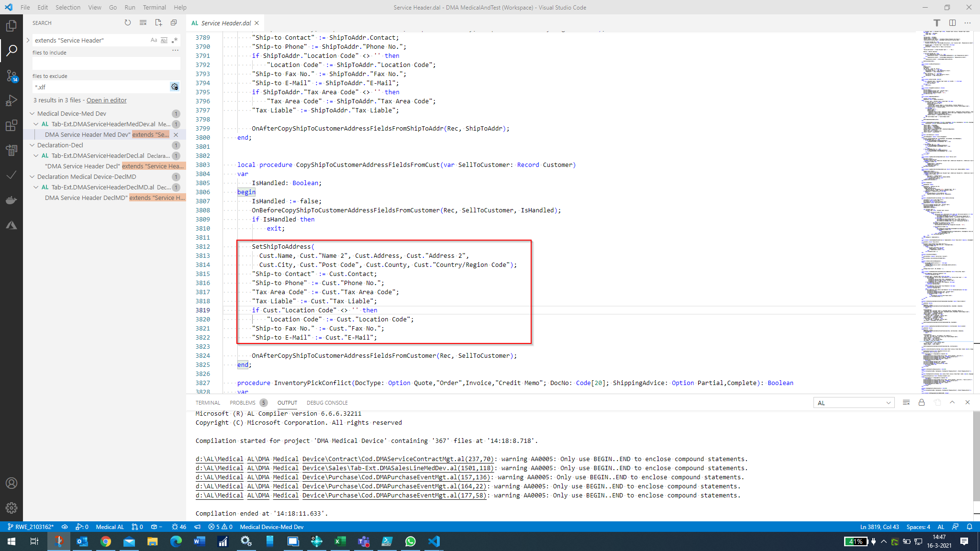
Task: Clear the Output panel
Action: [x=906, y=402]
